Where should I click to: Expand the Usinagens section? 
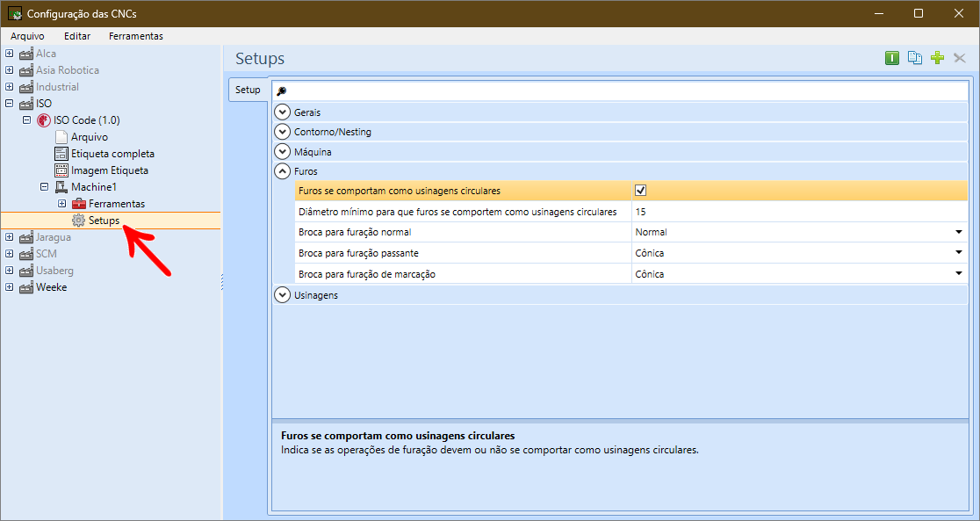[283, 295]
